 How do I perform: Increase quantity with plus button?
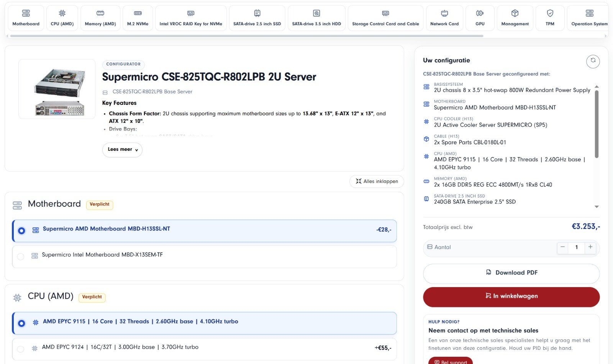[590, 247]
